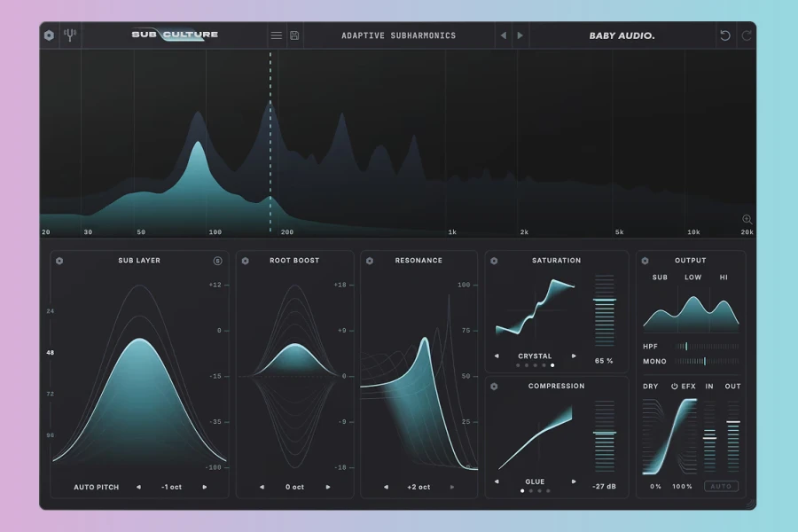Select the 48 slope value

[x=50, y=352]
